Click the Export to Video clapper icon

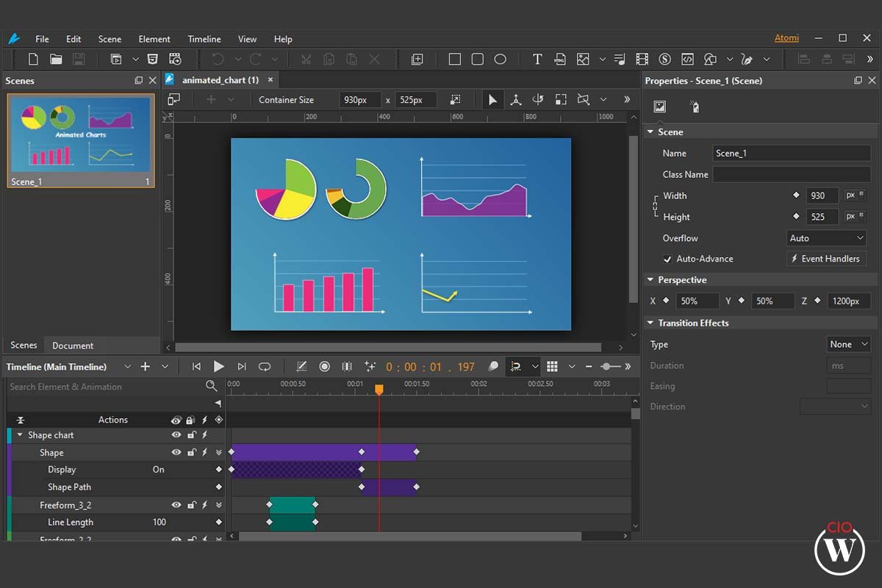click(x=175, y=60)
